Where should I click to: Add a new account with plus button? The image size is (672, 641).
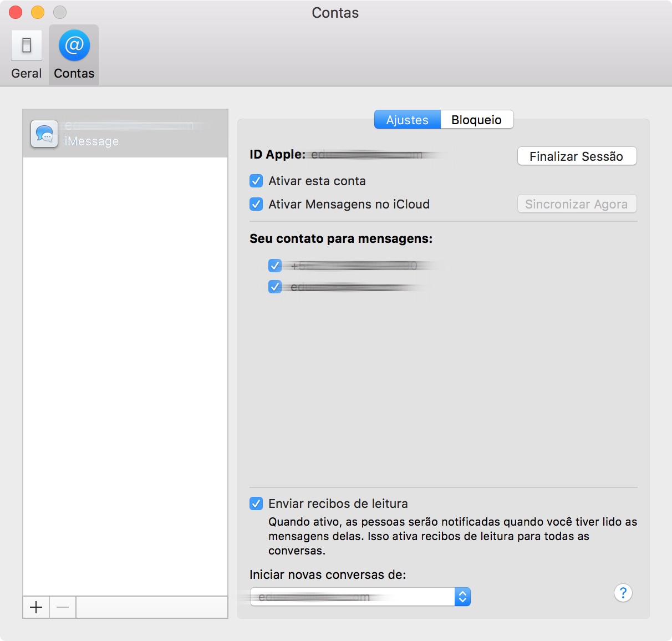[36, 607]
